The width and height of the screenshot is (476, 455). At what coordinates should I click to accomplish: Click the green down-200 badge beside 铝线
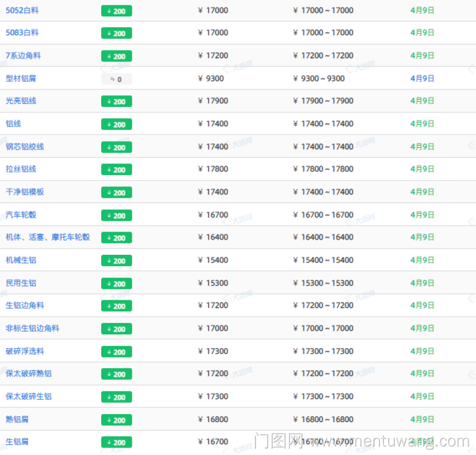tap(116, 124)
